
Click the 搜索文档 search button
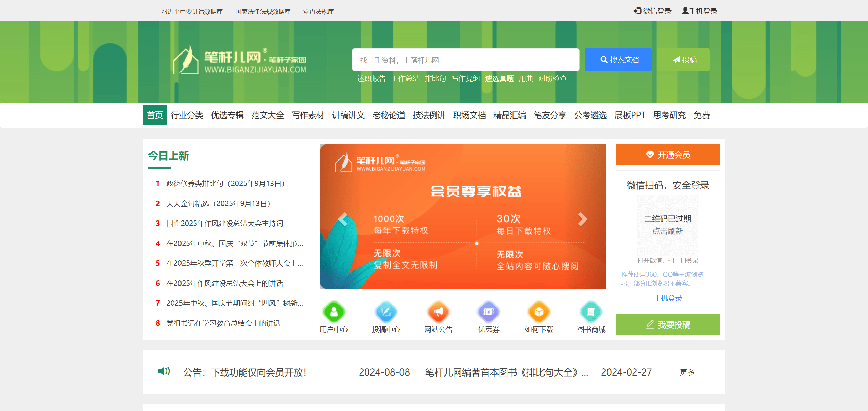coord(618,60)
